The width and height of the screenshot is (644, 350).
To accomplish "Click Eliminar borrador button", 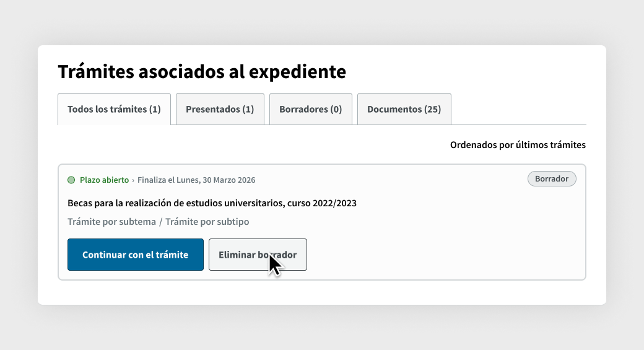I will [258, 255].
